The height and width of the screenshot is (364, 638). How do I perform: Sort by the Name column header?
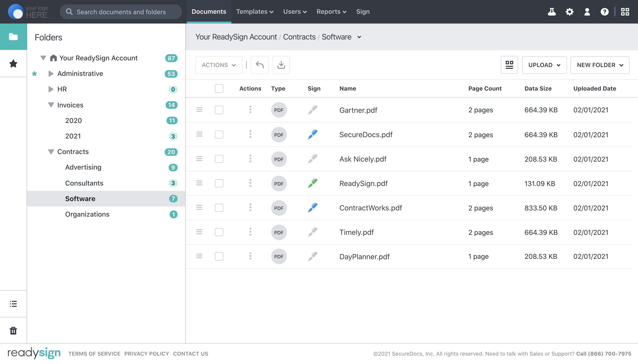tap(347, 89)
